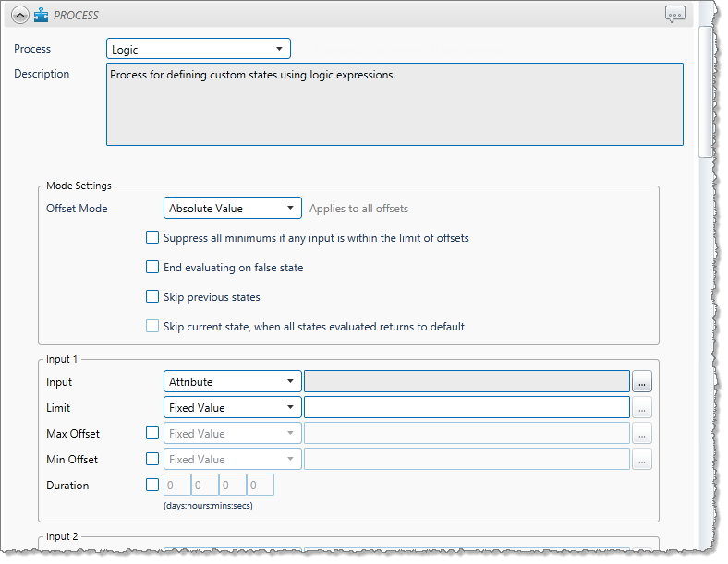The image size is (728, 564).
Task: Enable Suppress all minimums checkbox
Action: (x=152, y=238)
